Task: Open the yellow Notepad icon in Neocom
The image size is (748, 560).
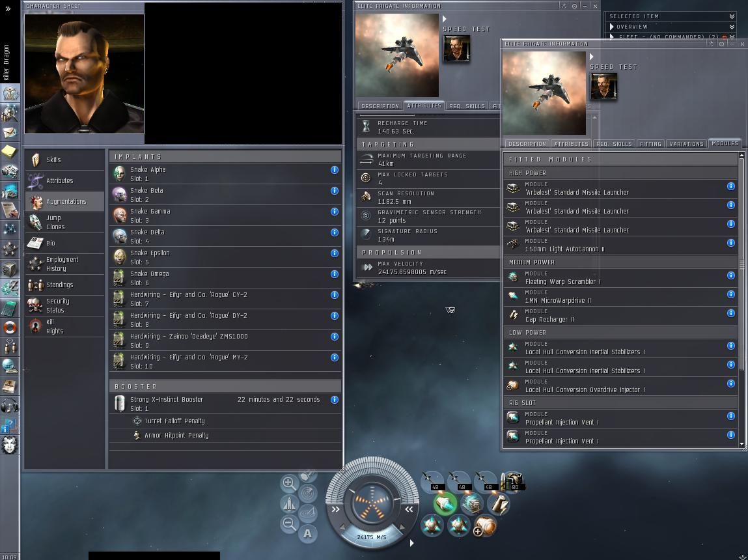Action: point(10,152)
